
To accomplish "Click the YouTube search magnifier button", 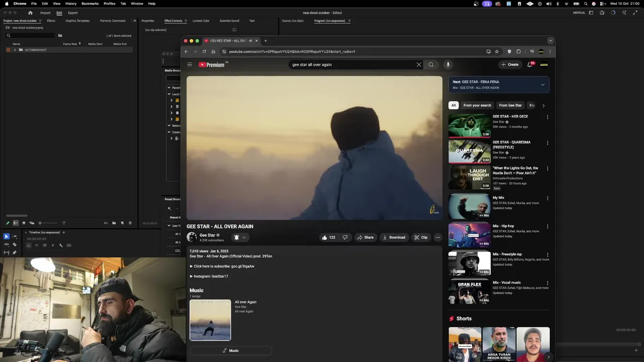I will (431, 64).
